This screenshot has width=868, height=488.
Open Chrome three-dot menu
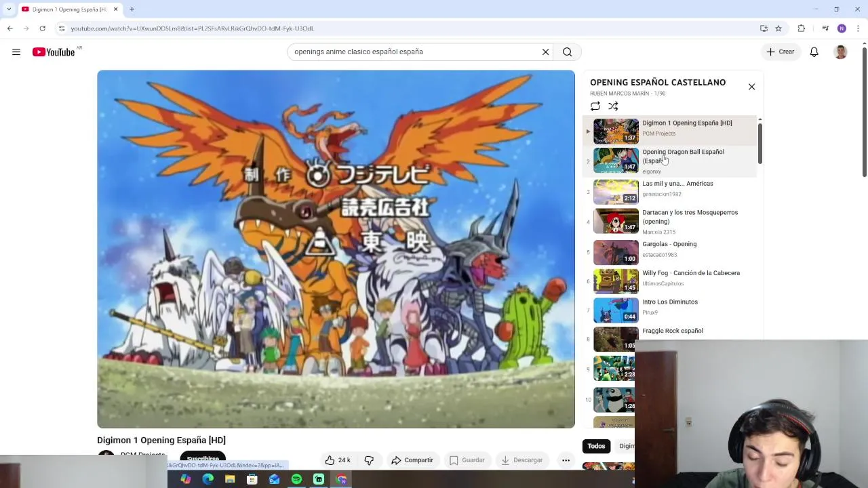coord(858,28)
